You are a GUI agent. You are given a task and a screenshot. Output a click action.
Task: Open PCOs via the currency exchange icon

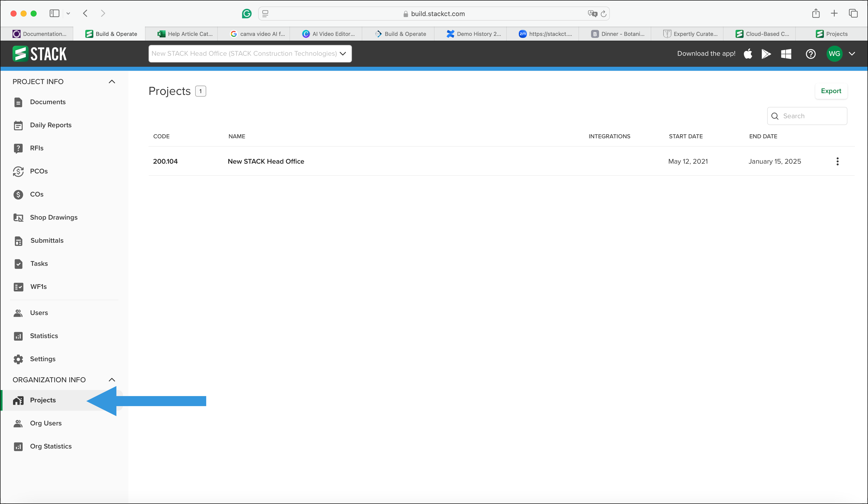click(18, 171)
